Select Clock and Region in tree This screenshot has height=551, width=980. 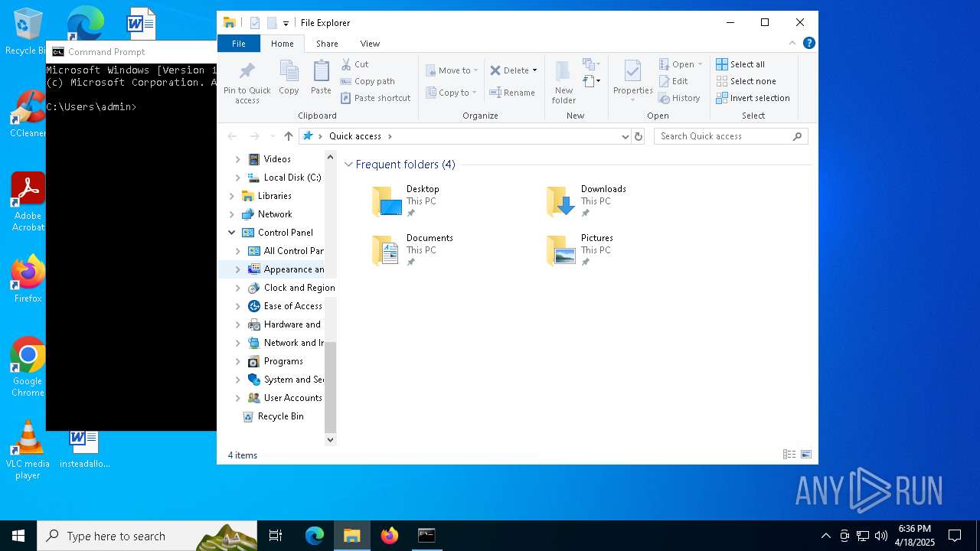click(299, 288)
